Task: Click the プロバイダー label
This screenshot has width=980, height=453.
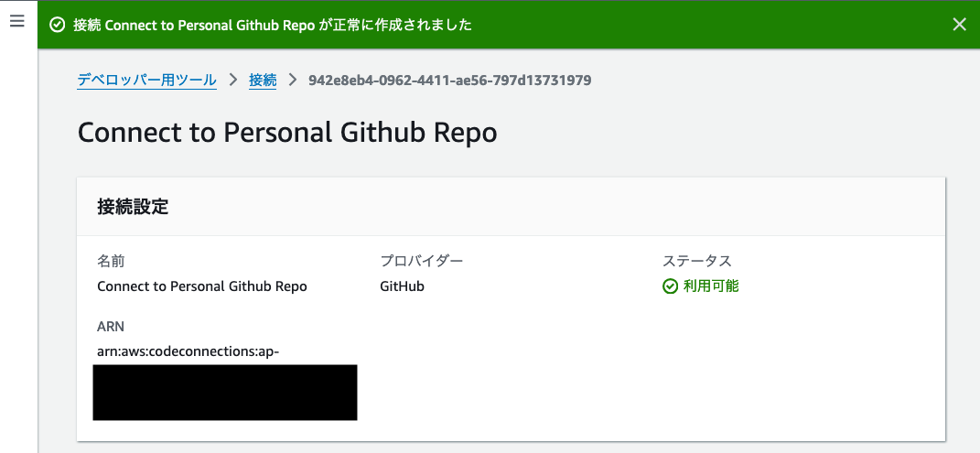Action: point(421,261)
